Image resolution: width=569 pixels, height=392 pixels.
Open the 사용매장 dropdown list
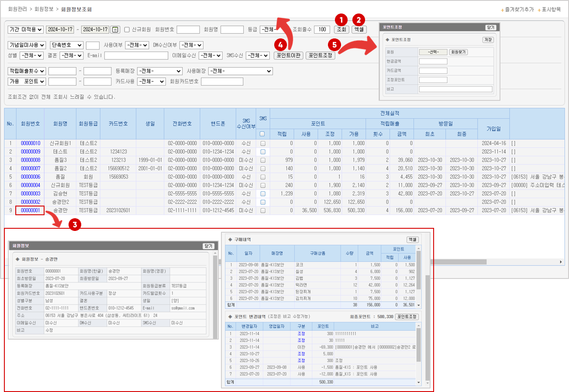point(240,71)
